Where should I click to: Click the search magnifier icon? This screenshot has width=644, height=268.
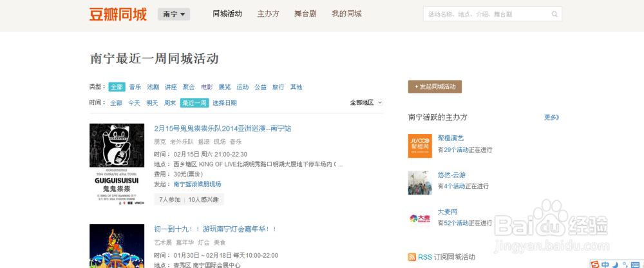tap(554, 14)
